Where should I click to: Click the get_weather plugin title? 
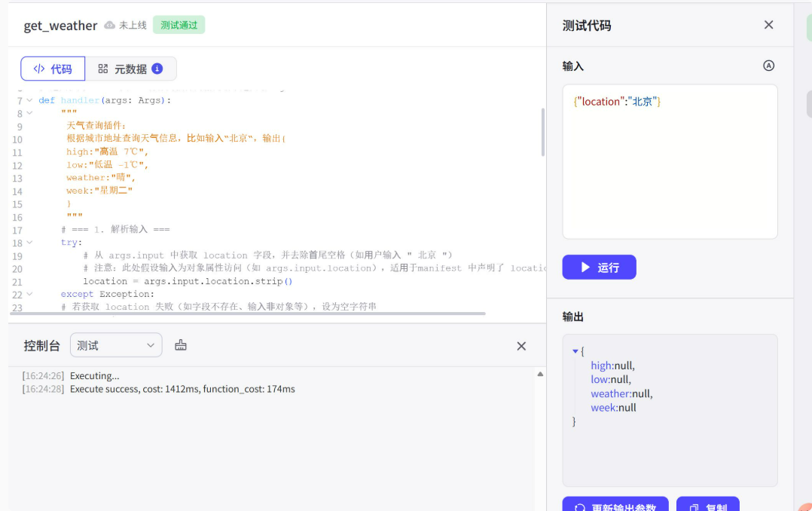60,26
